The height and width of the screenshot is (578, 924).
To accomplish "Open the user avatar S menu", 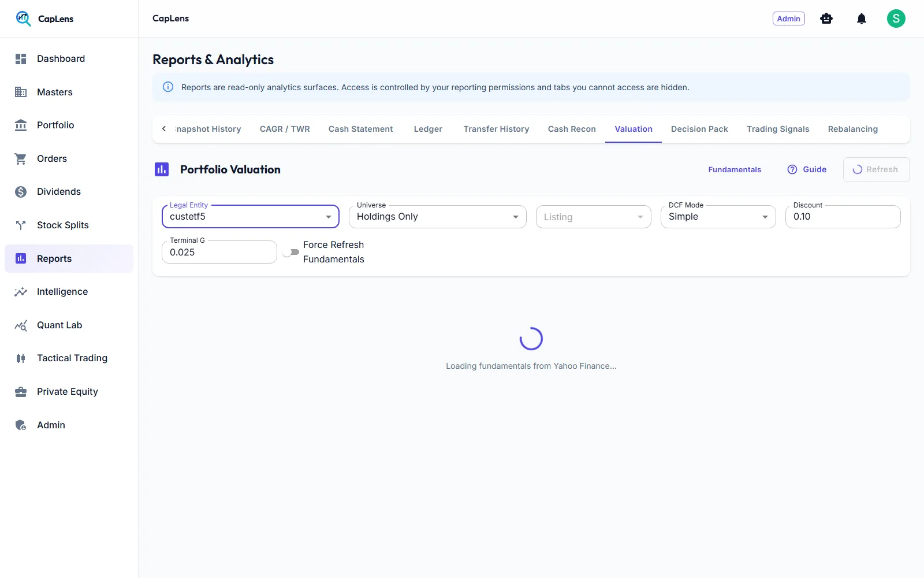I will click(896, 18).
